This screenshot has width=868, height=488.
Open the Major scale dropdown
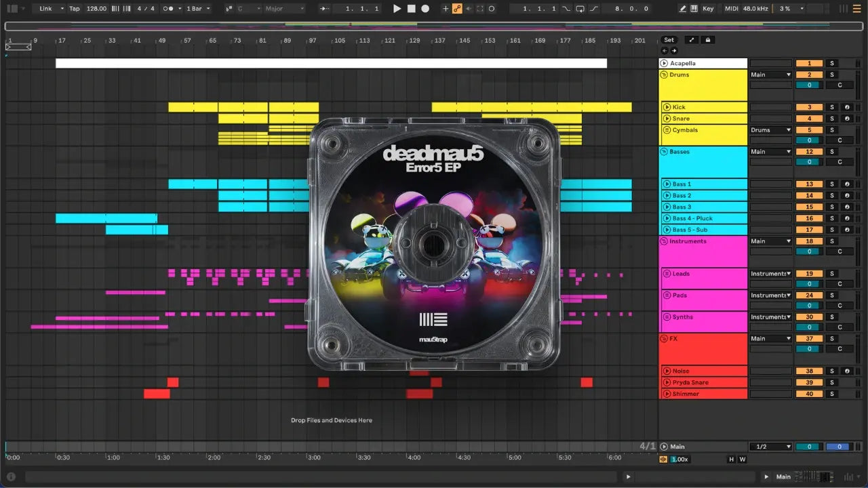click(284, 9)
